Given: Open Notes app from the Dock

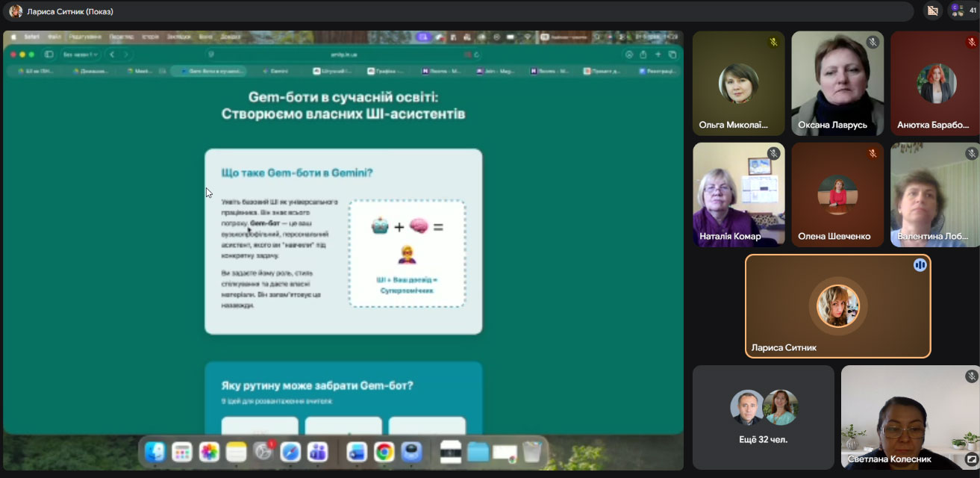Looking at the screenshot, I should tap(236, 451).
